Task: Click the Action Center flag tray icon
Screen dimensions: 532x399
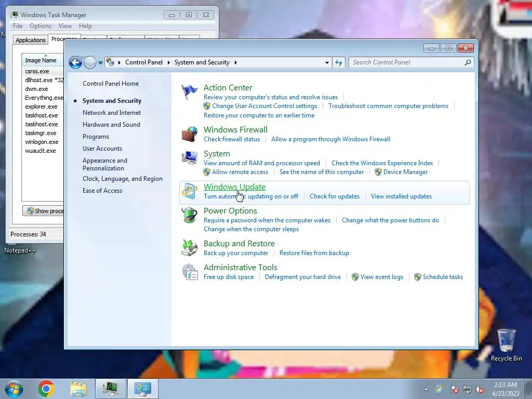Action: click(x=454, y=389)
